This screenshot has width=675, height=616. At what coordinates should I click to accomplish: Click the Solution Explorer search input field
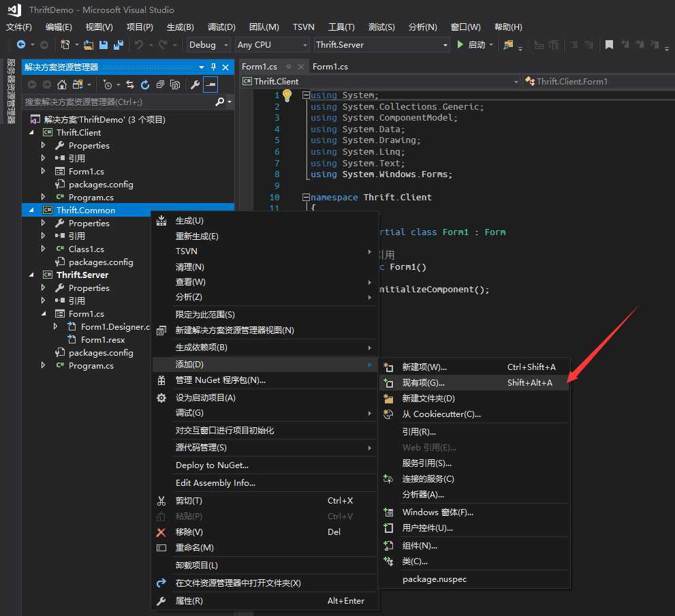tap(119, 102)
